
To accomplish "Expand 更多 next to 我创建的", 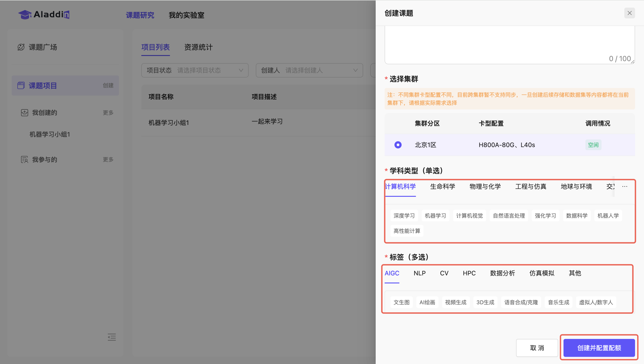I will coord(108,113).
